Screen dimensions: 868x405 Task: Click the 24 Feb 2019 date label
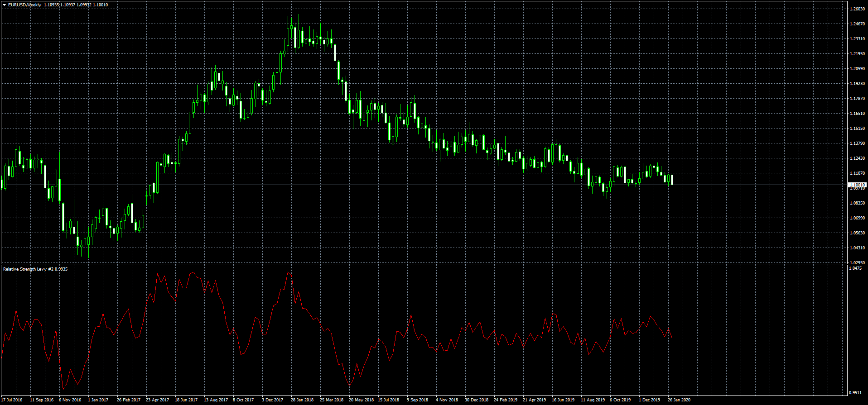click(506, 400)
